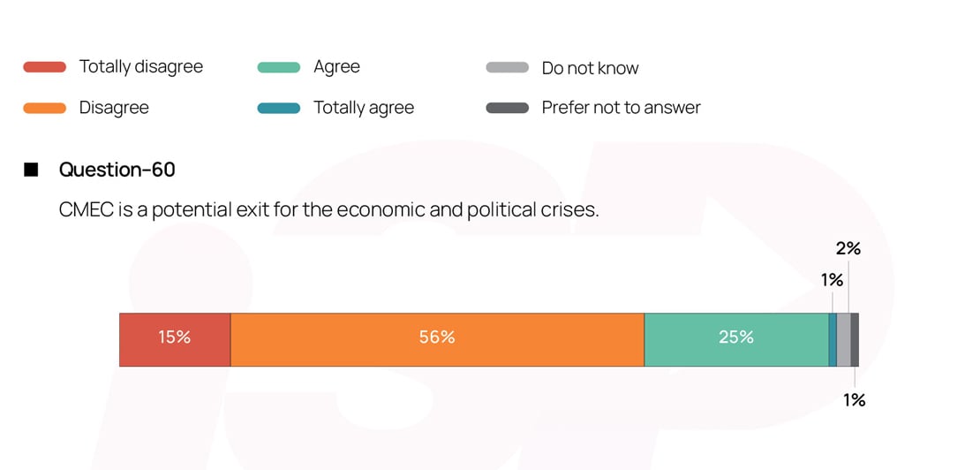Click the orange Disagree legend swatch
This screenshot has height=470, width=980.
[44, 108]
